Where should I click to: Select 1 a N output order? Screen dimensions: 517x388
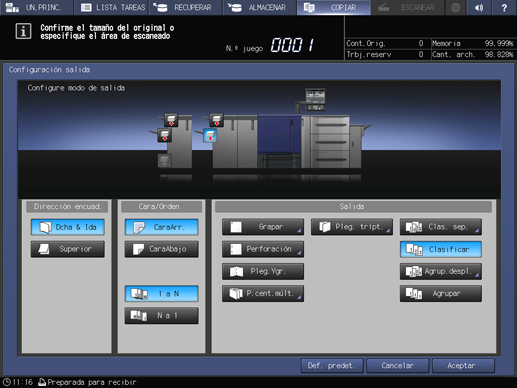(162, 294)
